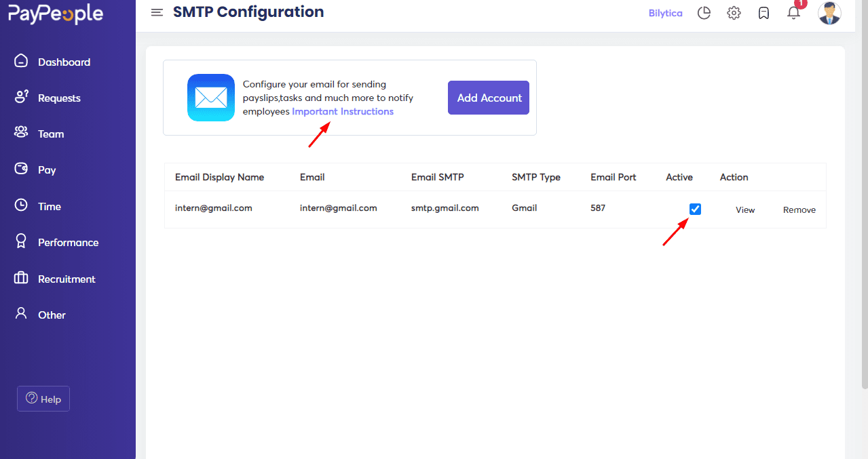Go to Requests in sidebar

click(59, 98)
